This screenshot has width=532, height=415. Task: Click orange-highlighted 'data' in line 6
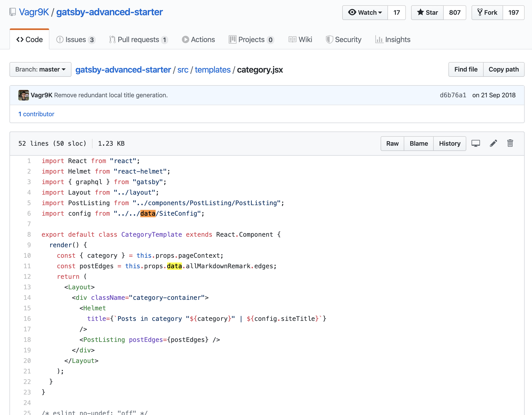148,214
